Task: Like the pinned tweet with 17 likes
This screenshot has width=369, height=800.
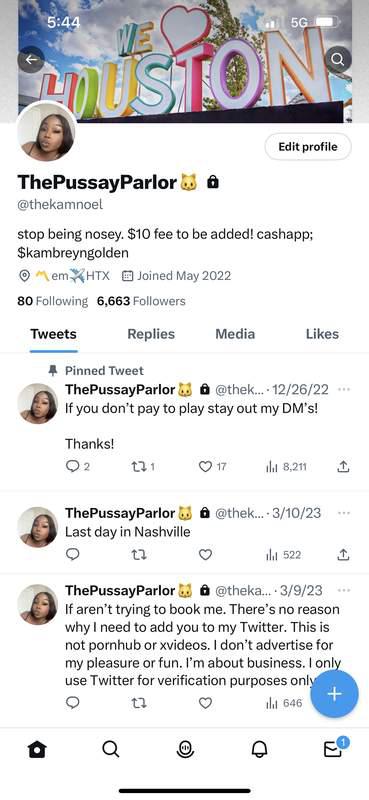Action: 212,466
